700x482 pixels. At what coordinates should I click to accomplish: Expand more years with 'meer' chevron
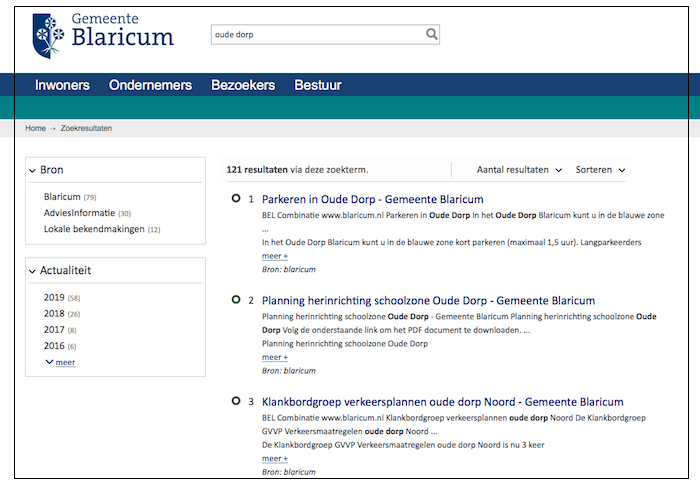pos(60,362)
